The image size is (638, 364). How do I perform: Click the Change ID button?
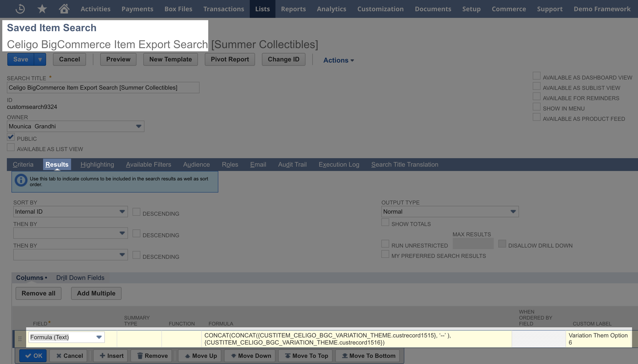coord(284,59)
